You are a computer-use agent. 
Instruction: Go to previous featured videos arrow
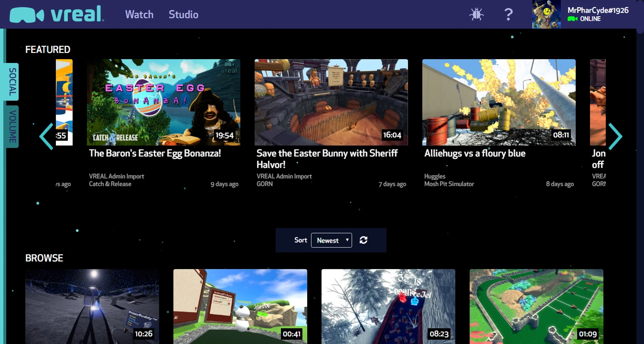(46, 136)
